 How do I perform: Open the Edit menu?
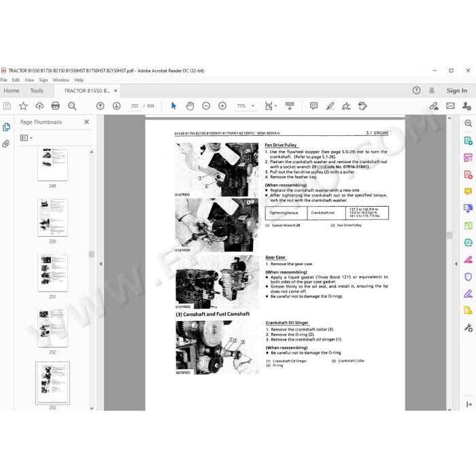pos(16,80)
